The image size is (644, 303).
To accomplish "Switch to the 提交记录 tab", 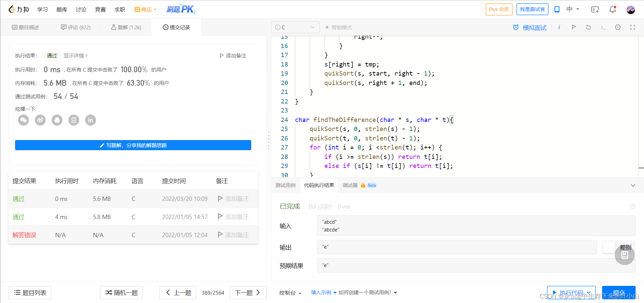I will tap(176, 27).
